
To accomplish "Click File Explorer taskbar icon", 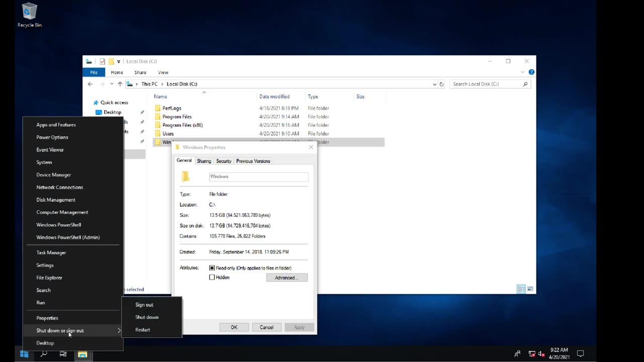I will (x=83, y=354).
